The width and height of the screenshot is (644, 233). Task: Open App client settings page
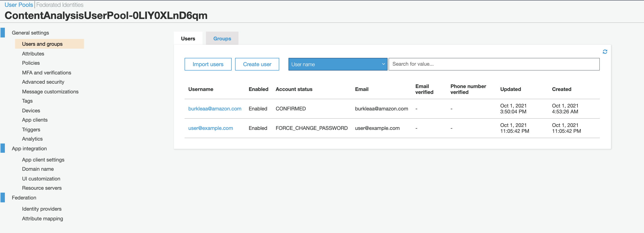click(x=43, y=160)
